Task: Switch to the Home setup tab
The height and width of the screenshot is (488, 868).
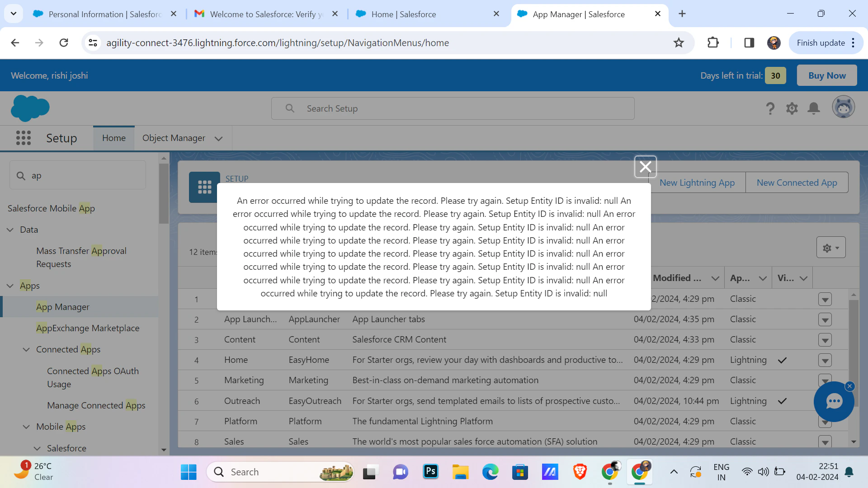Action: [114, 138]
